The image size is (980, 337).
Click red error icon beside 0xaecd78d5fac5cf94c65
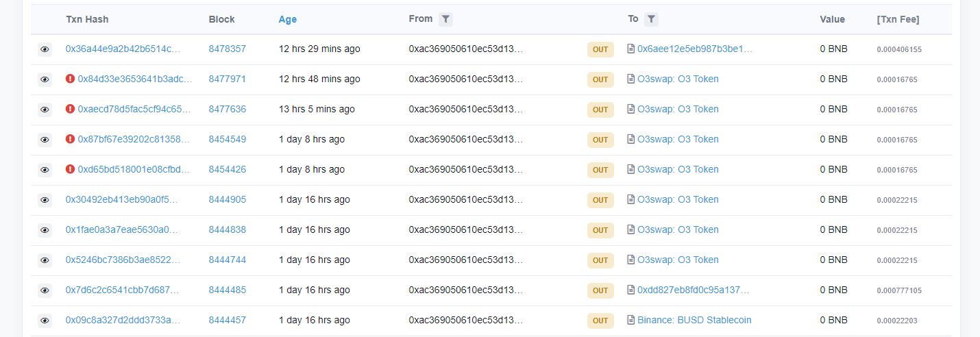(70, 109)
